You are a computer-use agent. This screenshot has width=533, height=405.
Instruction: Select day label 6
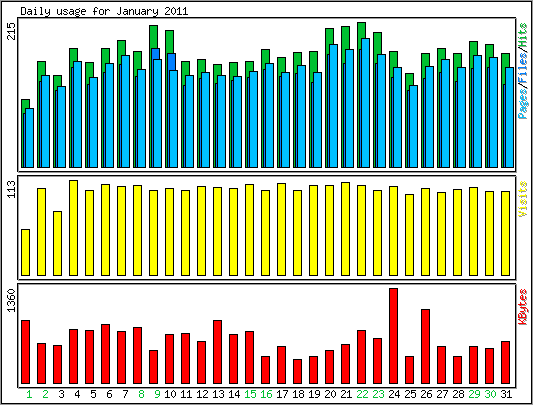(109, 394)
